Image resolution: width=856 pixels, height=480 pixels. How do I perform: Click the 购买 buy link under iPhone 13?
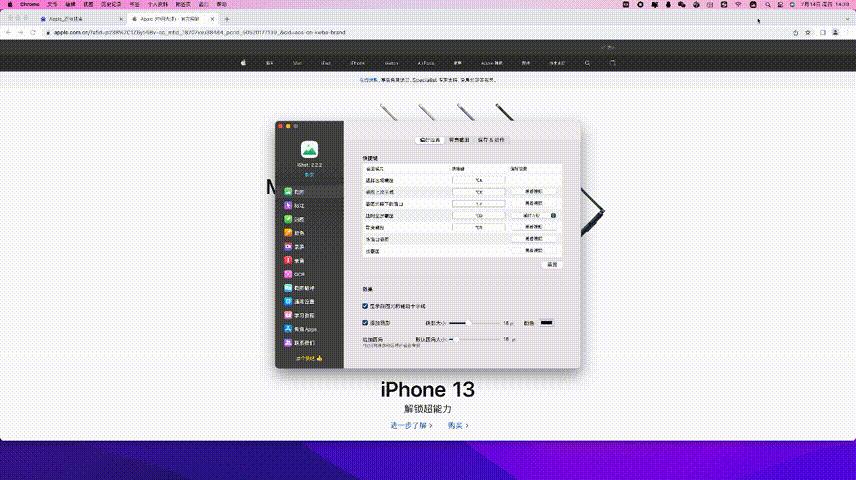(x=458, y=425)
